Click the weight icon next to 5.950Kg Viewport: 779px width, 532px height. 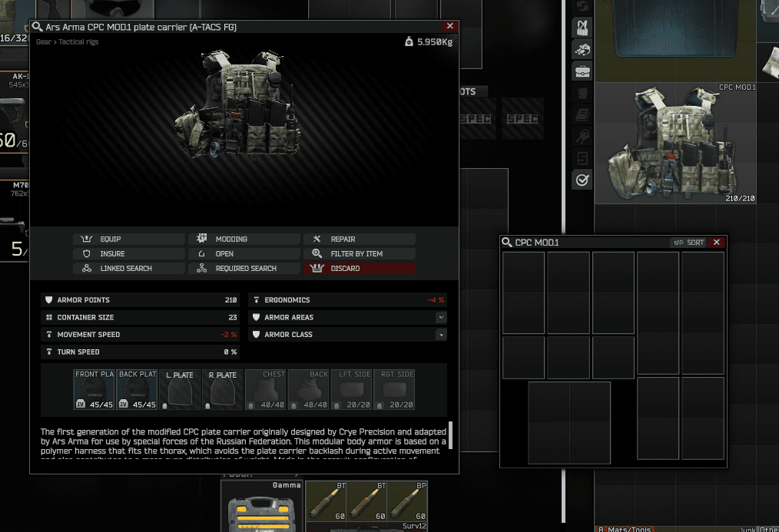[x=409, y=41]
